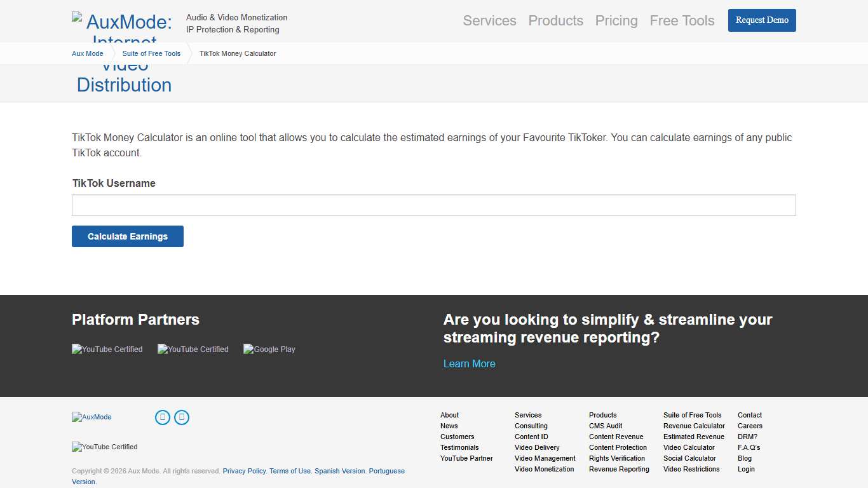Open the Pricing menu item

[616, 20]
